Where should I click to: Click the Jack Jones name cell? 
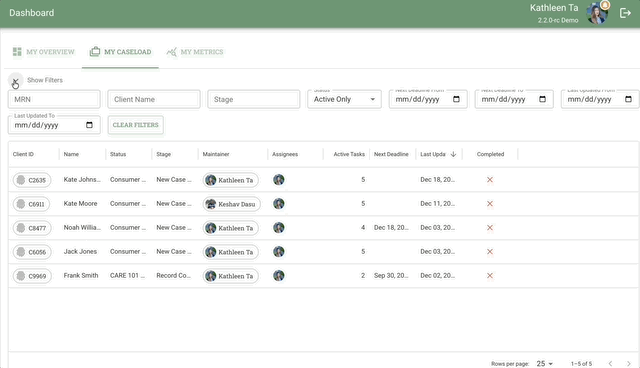click(x=80, y=252)
